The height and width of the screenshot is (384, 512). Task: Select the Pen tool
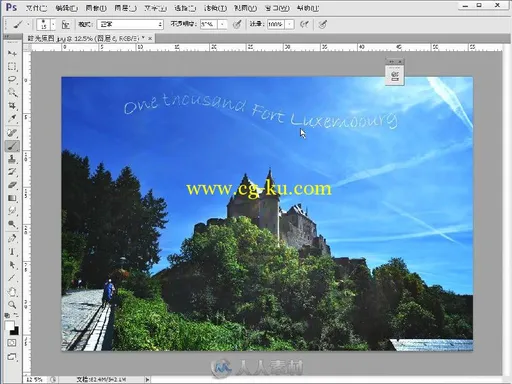click(12, 238)
